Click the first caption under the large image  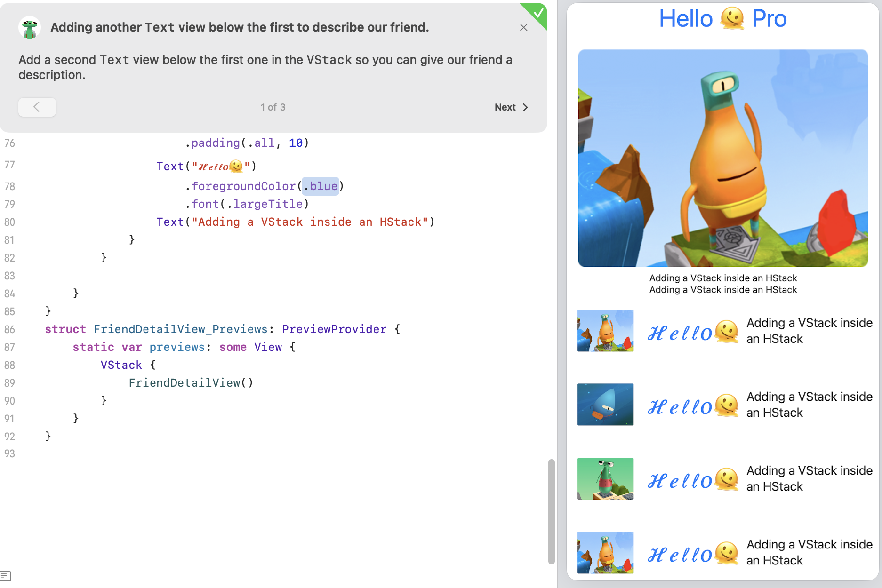pyautogui.click(x=723, y=278)
